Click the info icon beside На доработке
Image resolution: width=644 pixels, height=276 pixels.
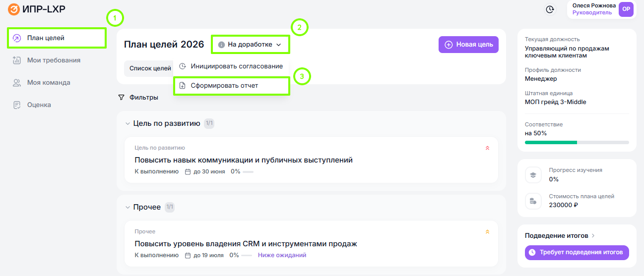tap(221, 45)
